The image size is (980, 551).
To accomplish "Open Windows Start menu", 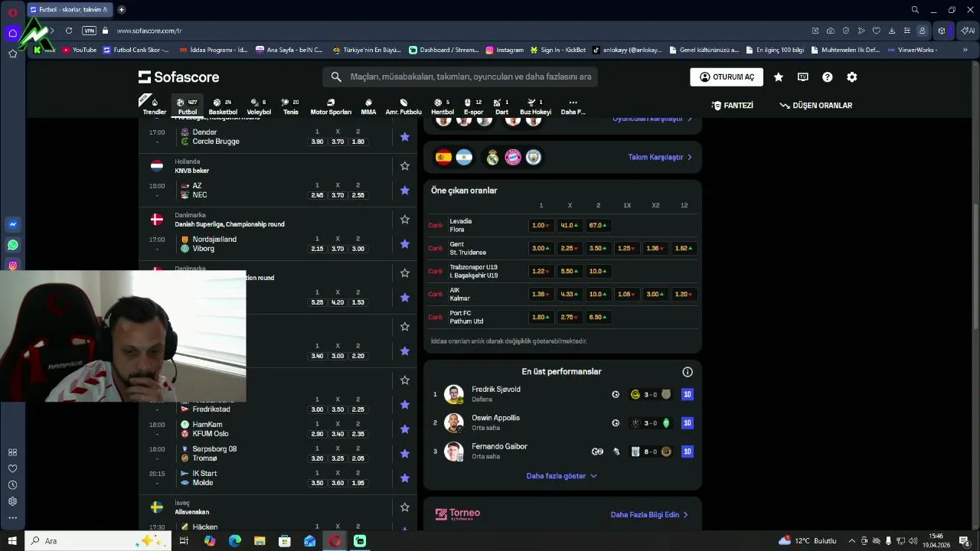I will tap(12, 541).
